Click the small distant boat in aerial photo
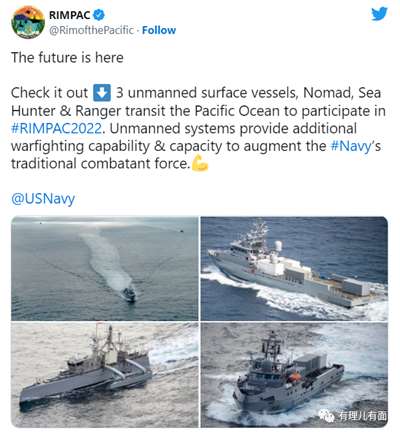The width and height of the screenshot is (400, 434). [x=181, y=230]
